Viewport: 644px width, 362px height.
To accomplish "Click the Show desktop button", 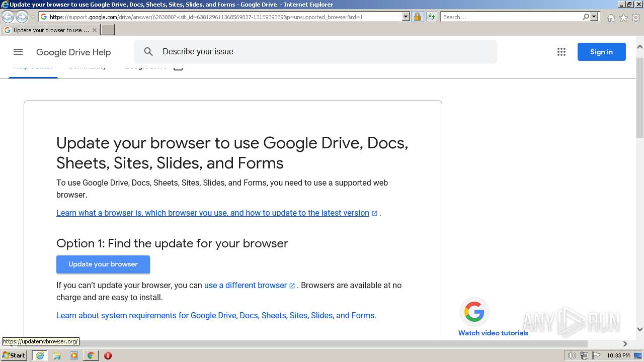I will pyautogui.click(x=638, y=355).
